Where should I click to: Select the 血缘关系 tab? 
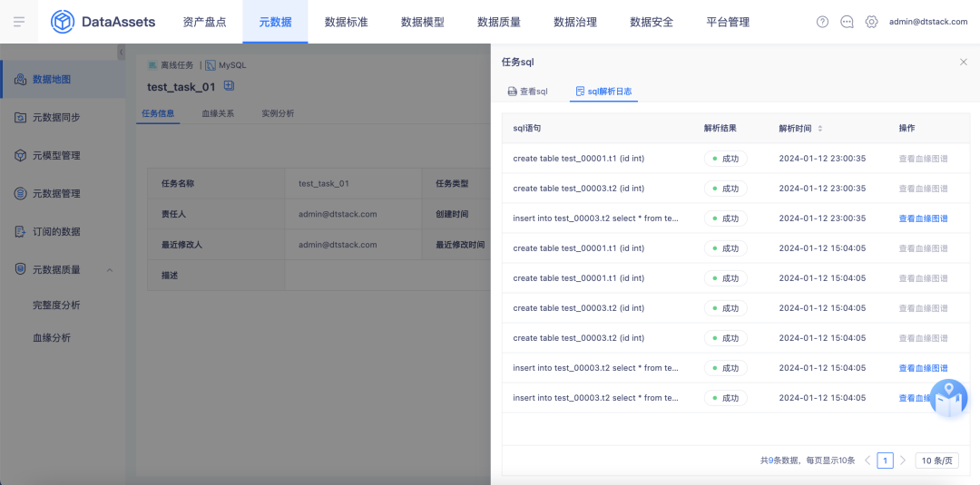coord(218,113)
